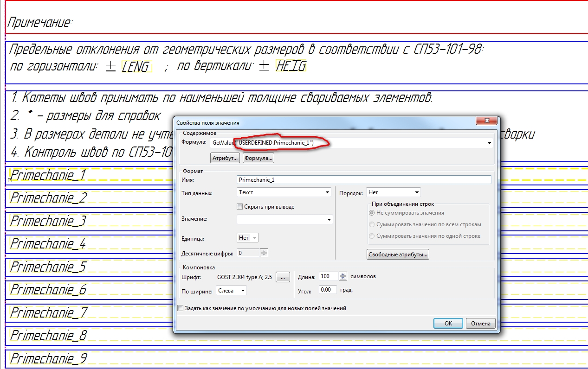This screenshot has width=588, height=369.
Task: Click the Формула... button
Action: point(258,158)
